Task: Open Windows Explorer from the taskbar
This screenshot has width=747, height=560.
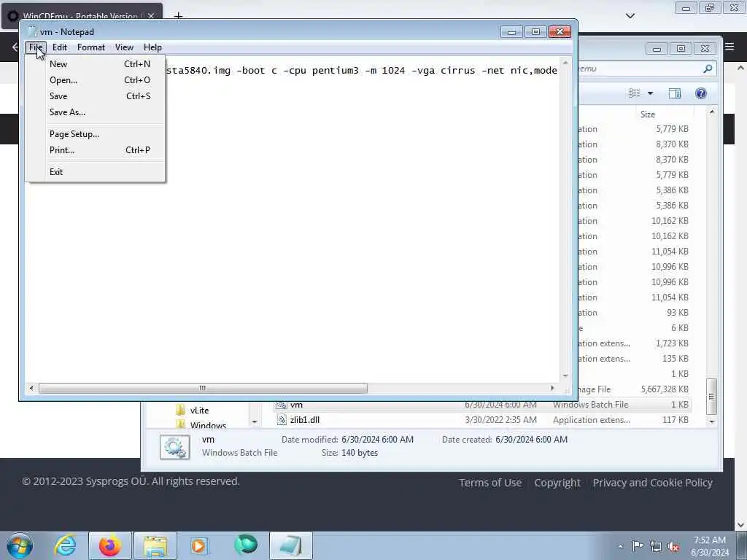Action: tap(155, 545)
